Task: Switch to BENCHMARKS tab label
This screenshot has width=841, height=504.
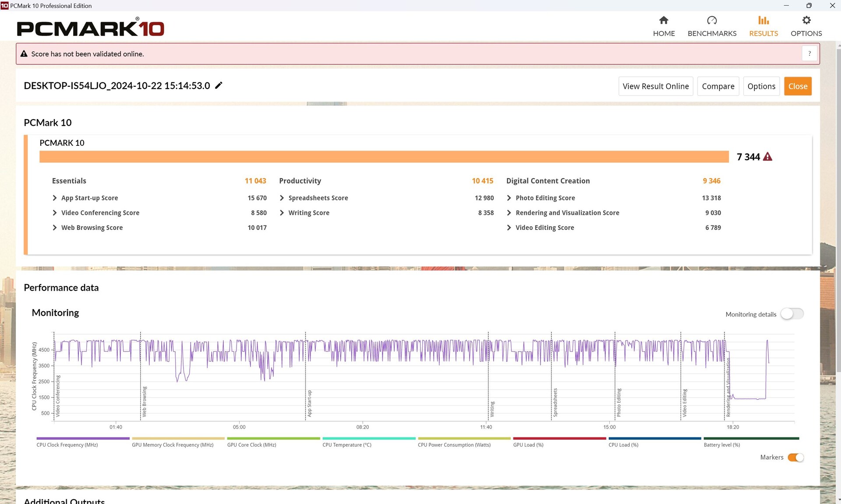Action: 712,33
